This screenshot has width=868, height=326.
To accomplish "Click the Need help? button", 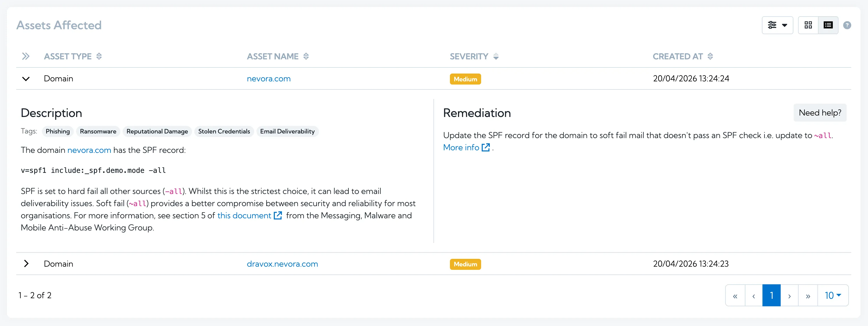I will tap(820, 112).
